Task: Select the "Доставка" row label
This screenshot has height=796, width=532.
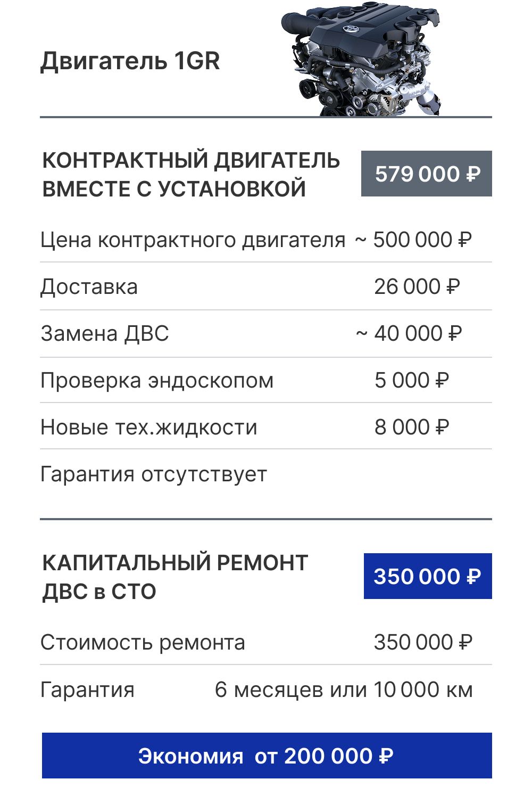Action: (x=89, y=287)
